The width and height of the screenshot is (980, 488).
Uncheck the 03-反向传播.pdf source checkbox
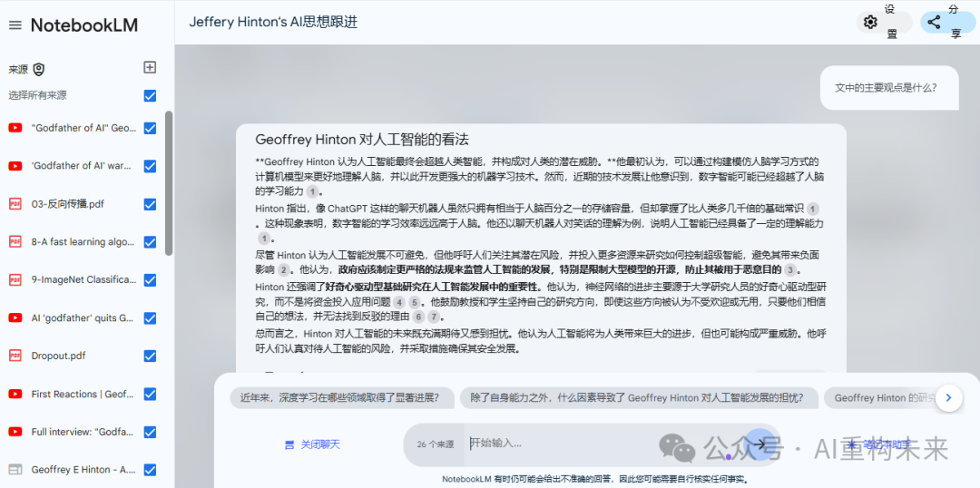point(150,204)
